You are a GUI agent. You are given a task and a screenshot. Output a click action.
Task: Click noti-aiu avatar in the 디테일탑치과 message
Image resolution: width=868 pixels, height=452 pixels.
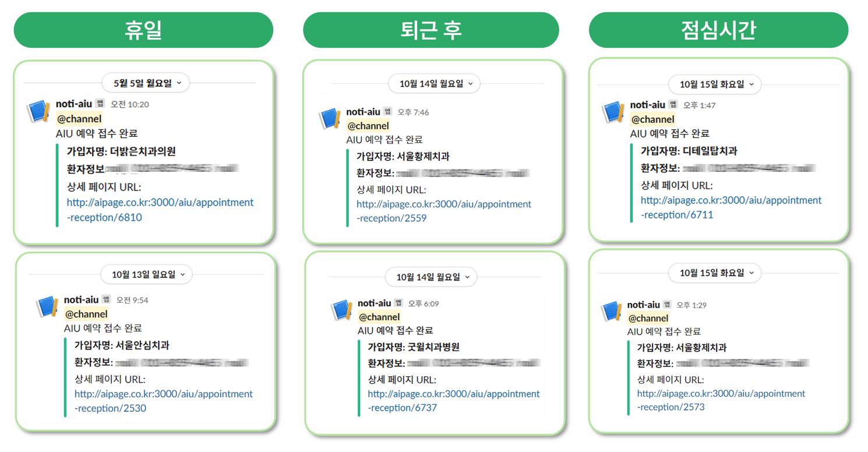click(x=613, y=111)
